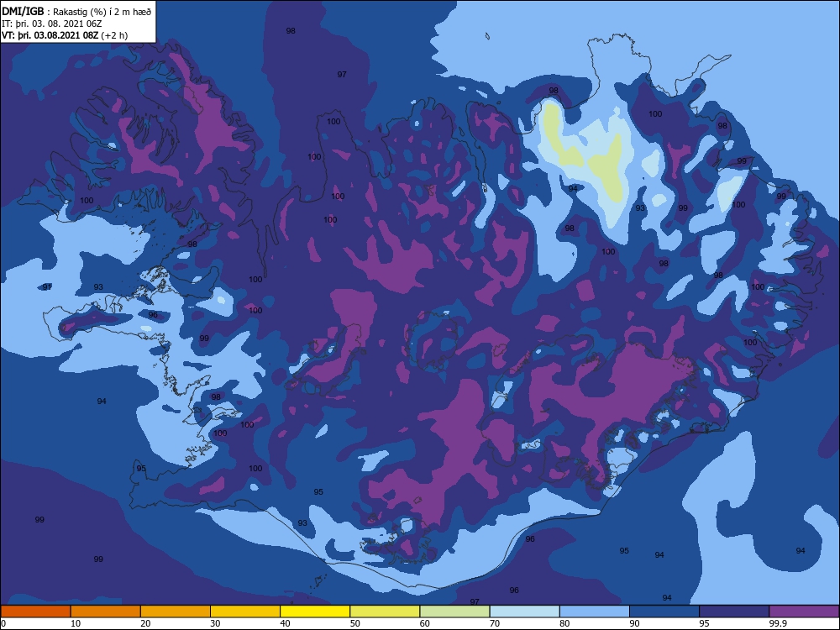Select the legend tick label 40
The image size is (840, 630).
[x=285, y=623]
